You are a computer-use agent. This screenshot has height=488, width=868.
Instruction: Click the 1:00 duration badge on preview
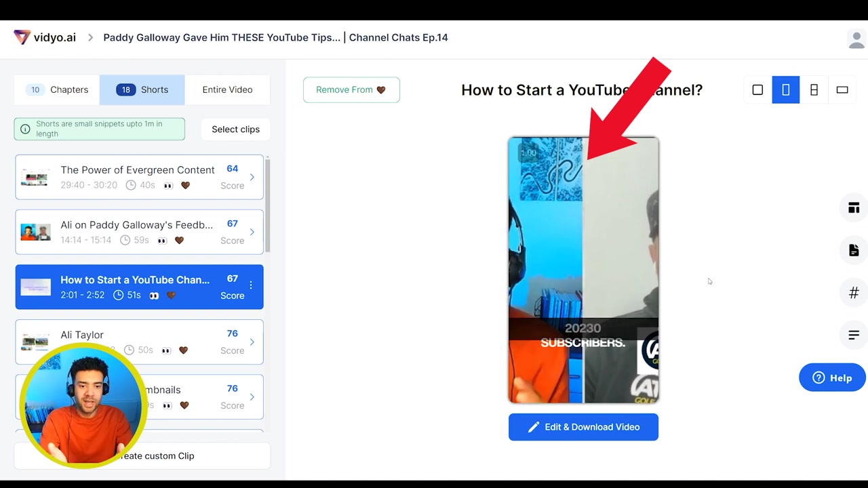[528, 153]
